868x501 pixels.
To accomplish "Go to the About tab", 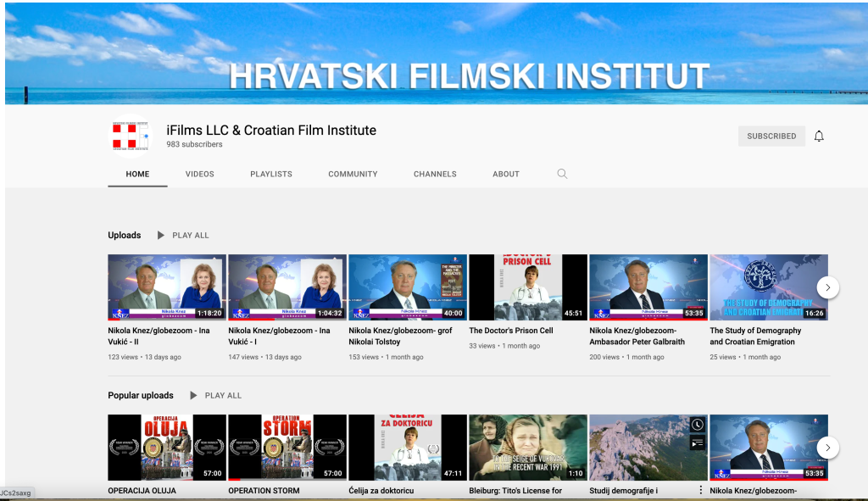I will (x=506, y=174).
